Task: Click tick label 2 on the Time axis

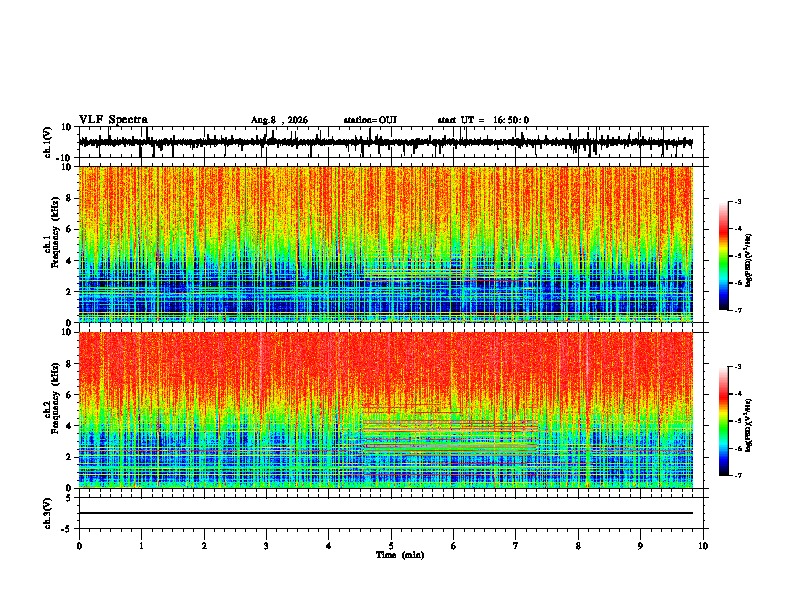Action: pos(204,546)
